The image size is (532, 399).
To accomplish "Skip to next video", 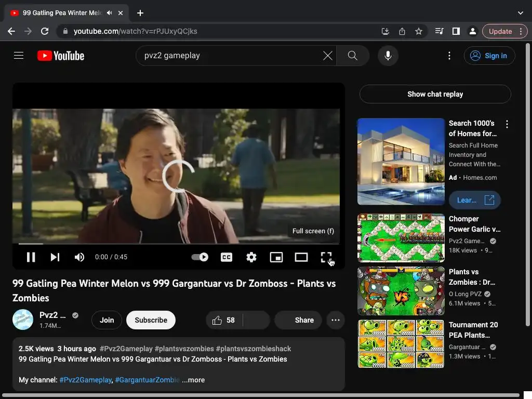I will [55, 257].
